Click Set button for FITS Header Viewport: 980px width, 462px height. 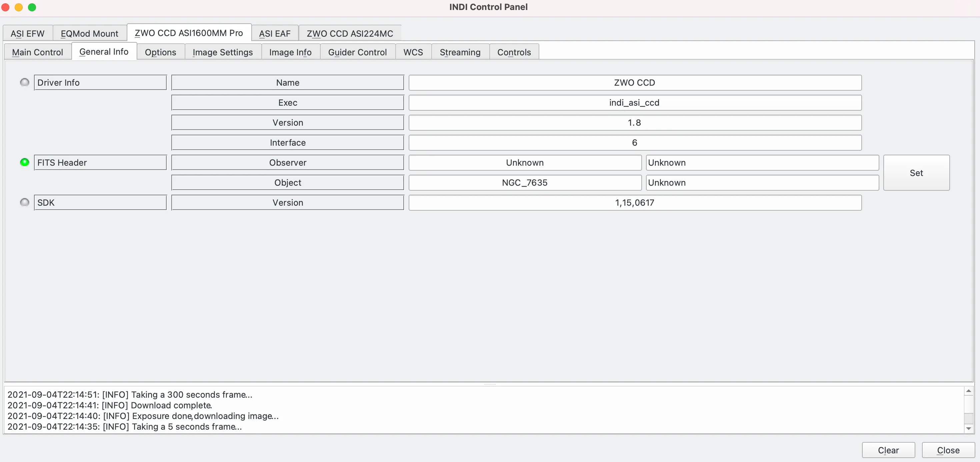[916, 173]
